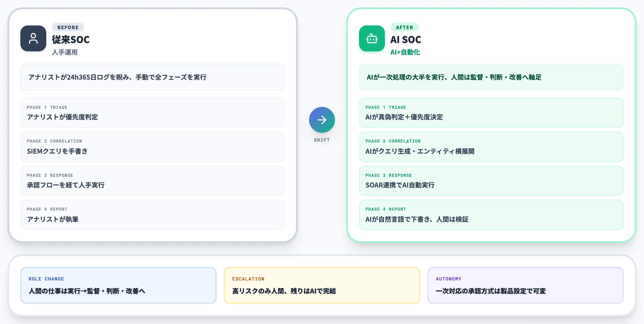Select the AI SOC heading
This screenshot has height=324, width=644.
[x=406, y=40]
